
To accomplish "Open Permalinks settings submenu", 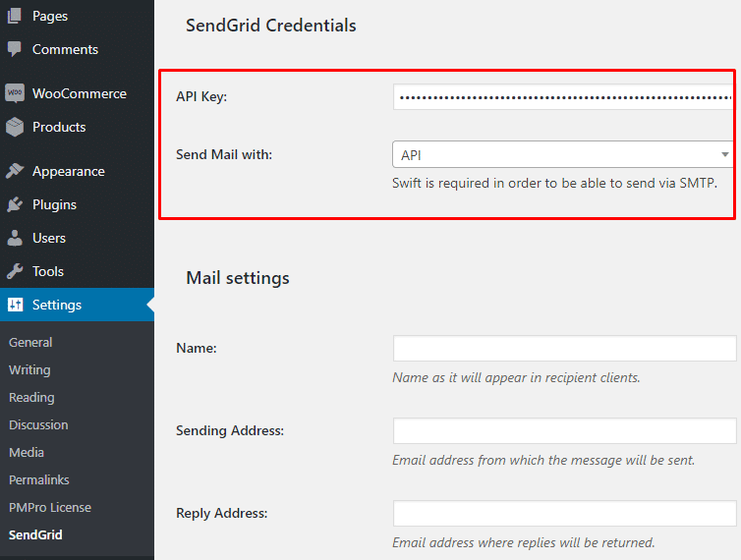I will pos(39,479).
